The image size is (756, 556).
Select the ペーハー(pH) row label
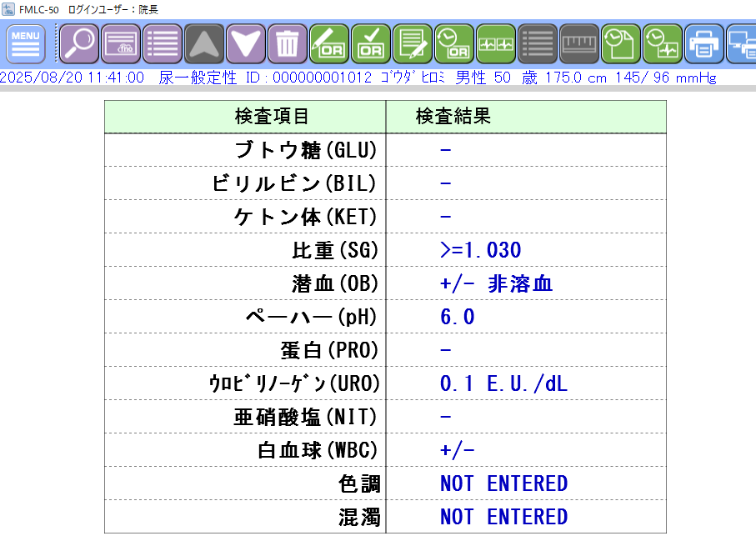click(311, 317)
